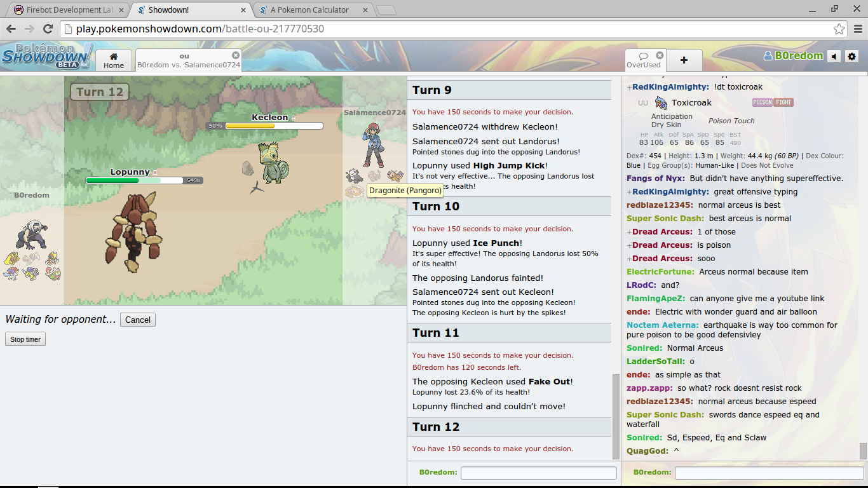Click the caltrop spikes on the field
The image size is (868, 488).
(x=257, y=187)
